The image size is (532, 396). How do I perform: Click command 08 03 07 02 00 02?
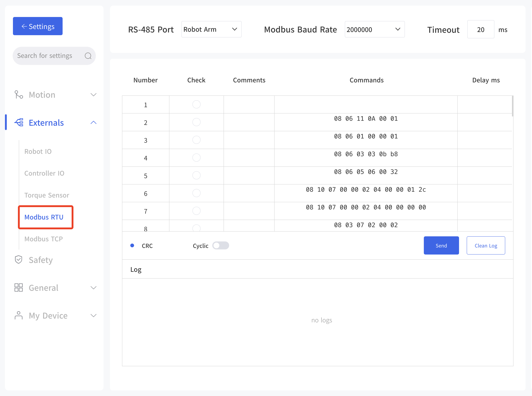366,225
